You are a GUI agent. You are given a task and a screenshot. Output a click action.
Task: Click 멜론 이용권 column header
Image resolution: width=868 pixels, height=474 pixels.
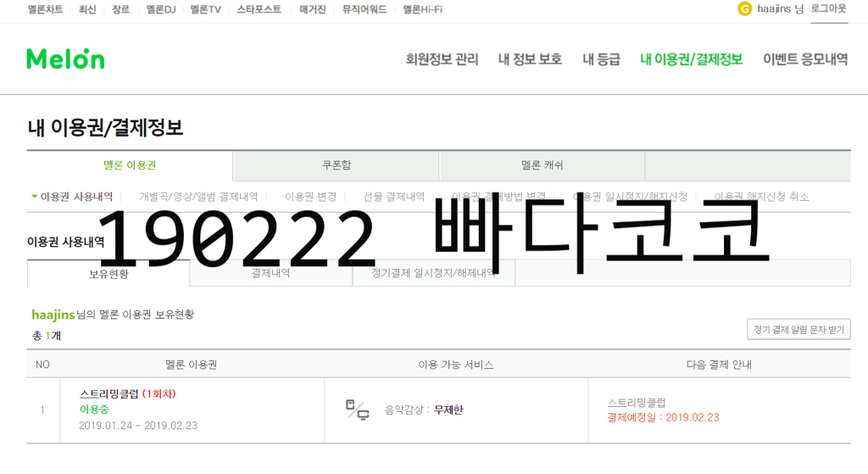pos(191,365)
